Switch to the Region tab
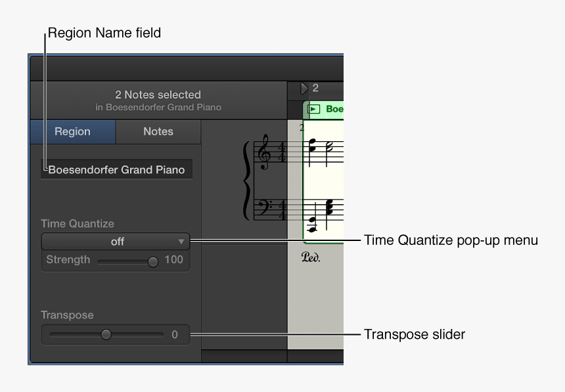565x392 pixels. pyautogui.click(x=72, y=131)
